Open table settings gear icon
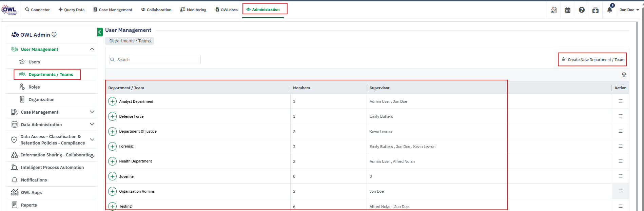Viewport: 644px width, 211px height. pos(624,75)
